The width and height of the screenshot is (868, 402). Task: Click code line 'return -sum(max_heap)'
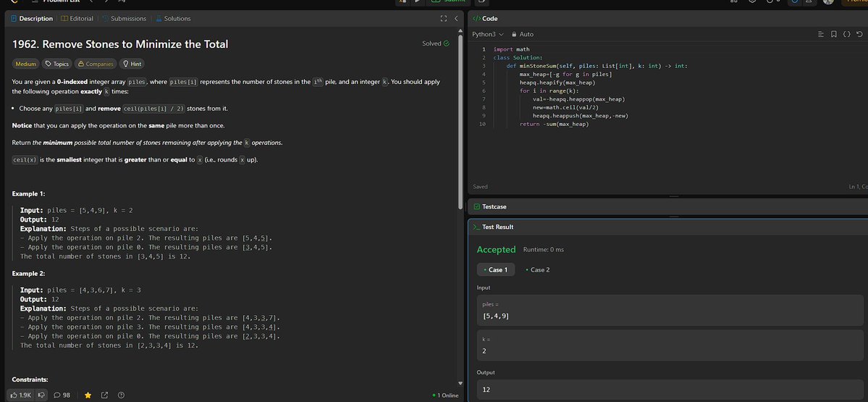(554, 124)
